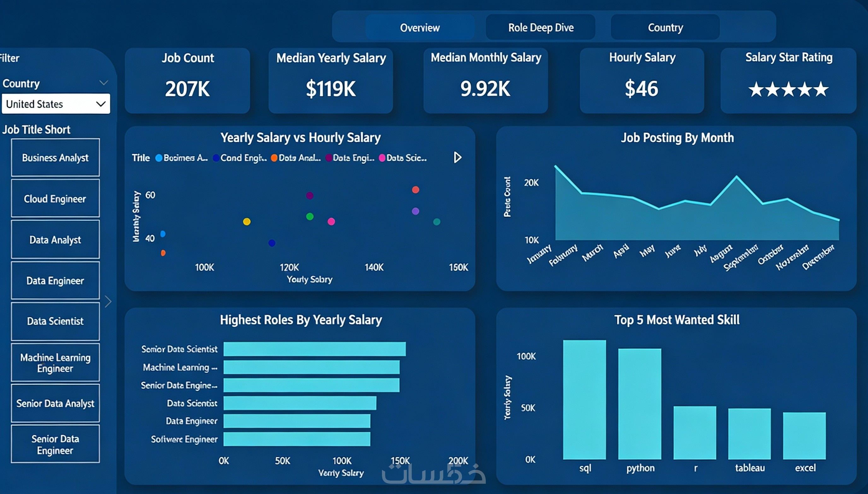Image resolution: width=868 pixels, height=494 pixels.
Task: Collapse the Country filter header chevron
Action: (x=103, y=83)
